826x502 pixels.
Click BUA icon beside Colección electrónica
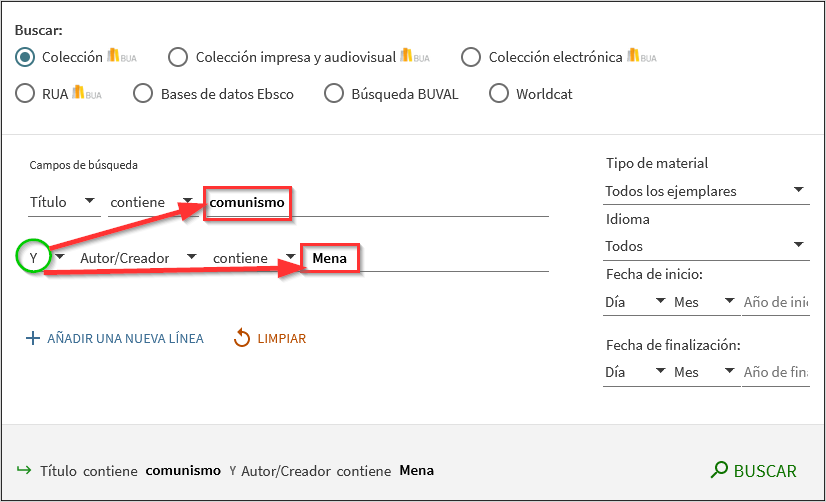pyautogui.click(x=641, y=57)
